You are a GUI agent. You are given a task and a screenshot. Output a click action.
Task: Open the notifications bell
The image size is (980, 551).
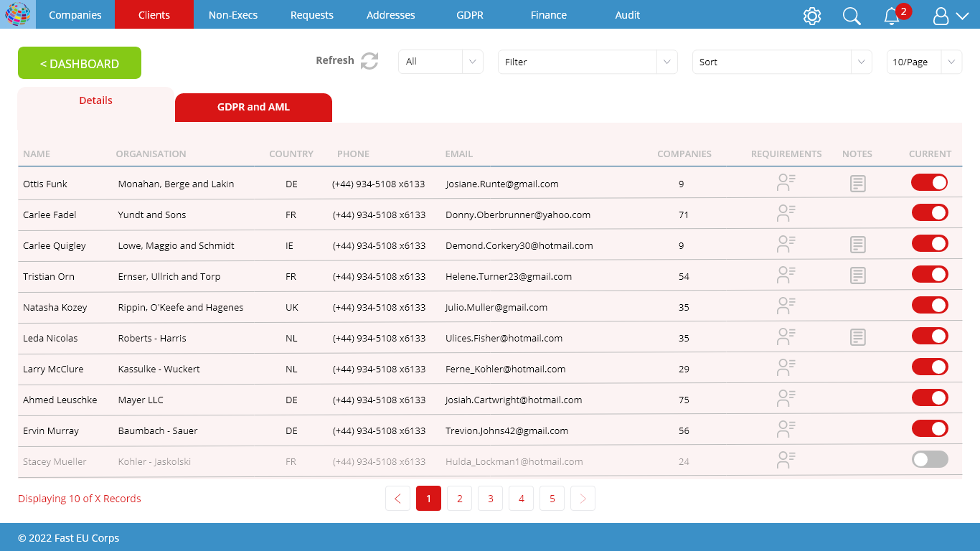pos(892,16)
